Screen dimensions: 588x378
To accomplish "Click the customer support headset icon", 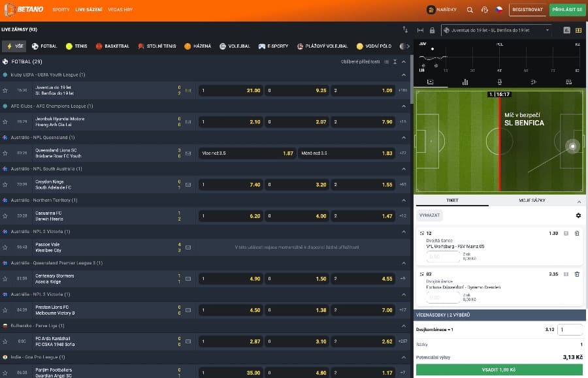I will tap(485, 10).
